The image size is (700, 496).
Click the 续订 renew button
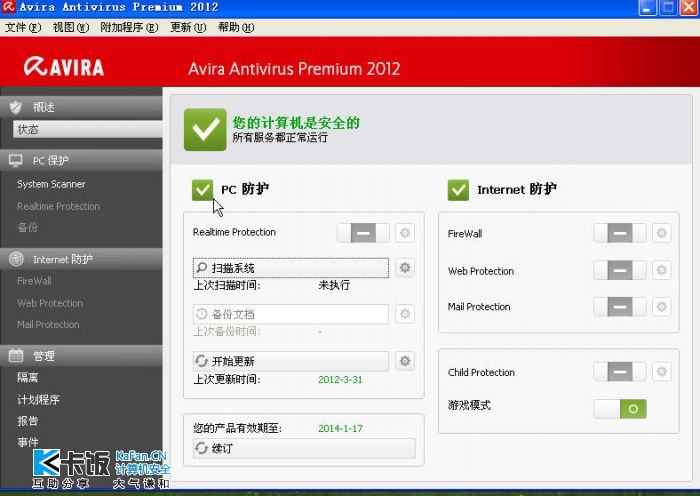[304, 448]
